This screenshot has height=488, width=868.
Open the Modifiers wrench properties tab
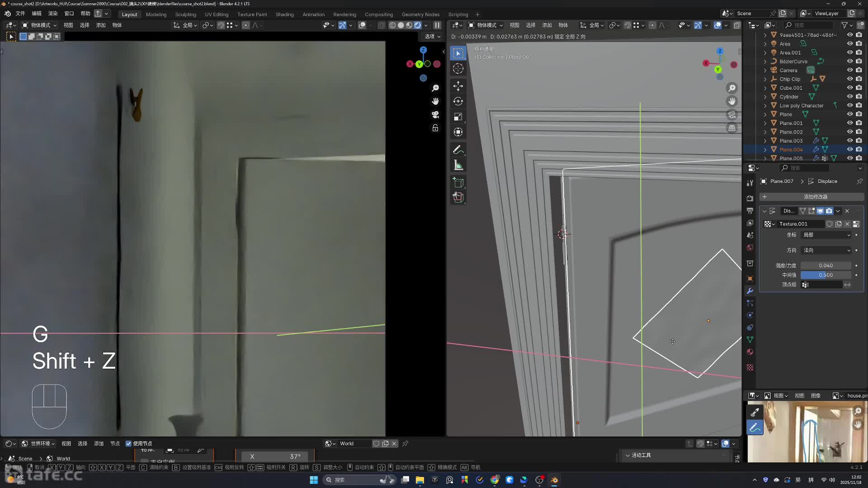pyautogui.click(x=750, y=291)
